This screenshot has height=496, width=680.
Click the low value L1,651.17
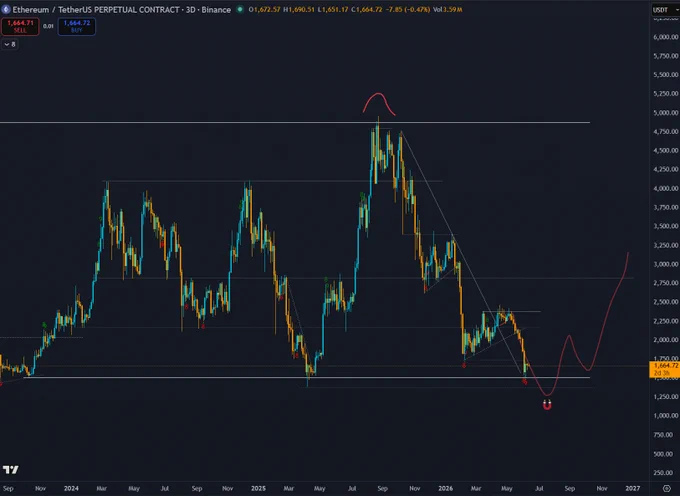(333, 10)
